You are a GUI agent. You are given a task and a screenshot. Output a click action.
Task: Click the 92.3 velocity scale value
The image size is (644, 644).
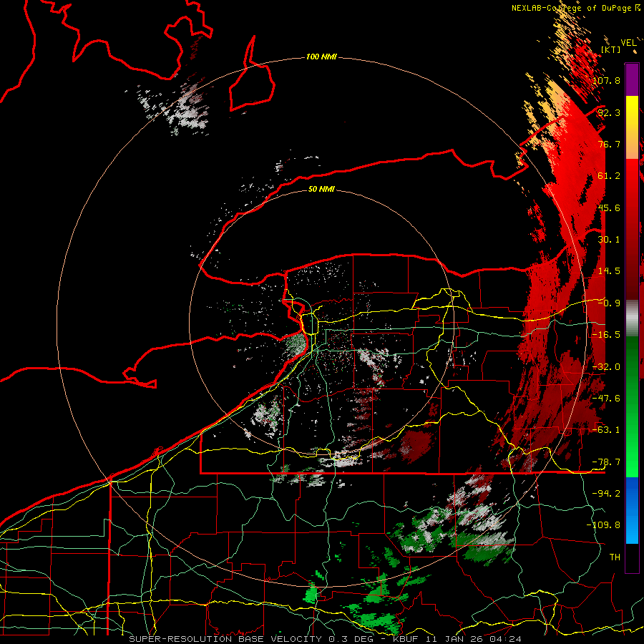coord(609,112)
